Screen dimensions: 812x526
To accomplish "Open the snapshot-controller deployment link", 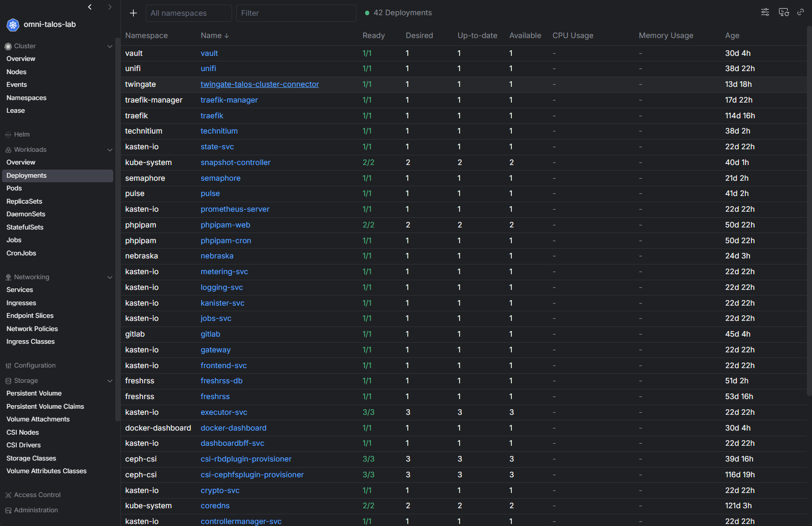I will [x=236, y=162].
